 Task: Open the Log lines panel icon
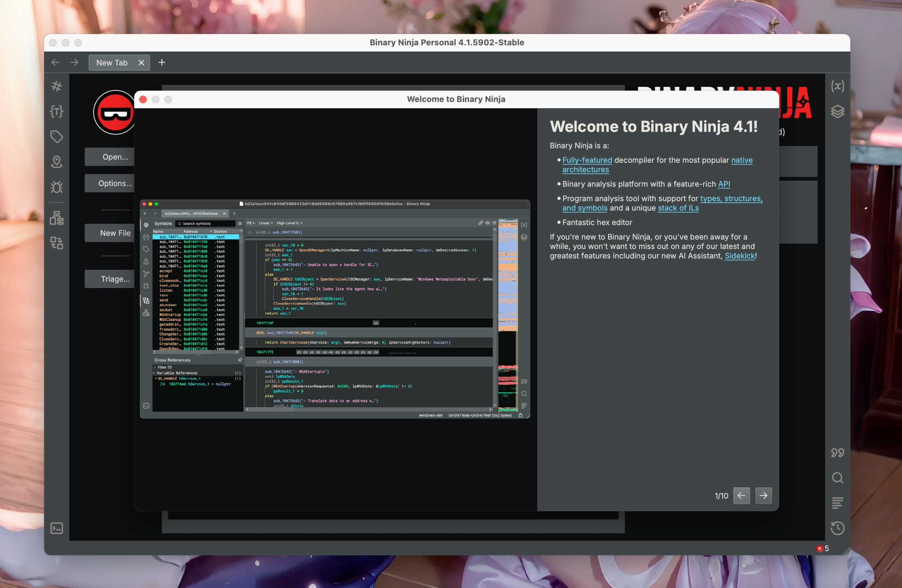pos(838,503)
